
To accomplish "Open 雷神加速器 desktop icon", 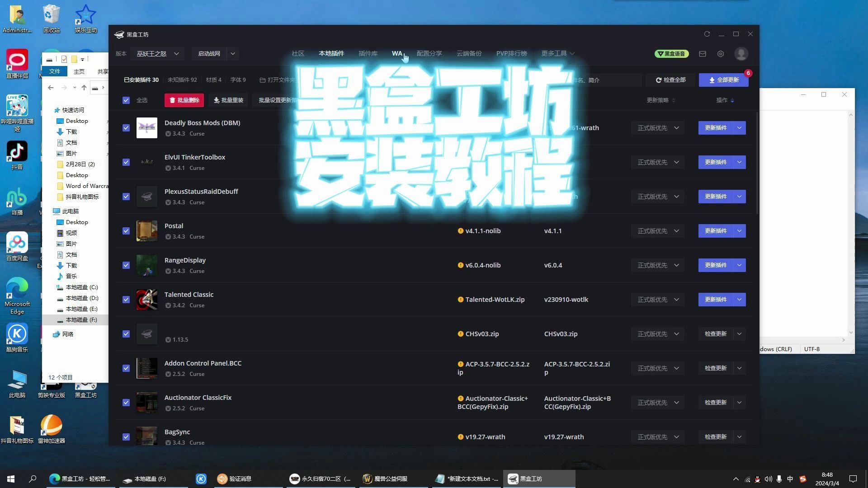I will coord(52,429).
